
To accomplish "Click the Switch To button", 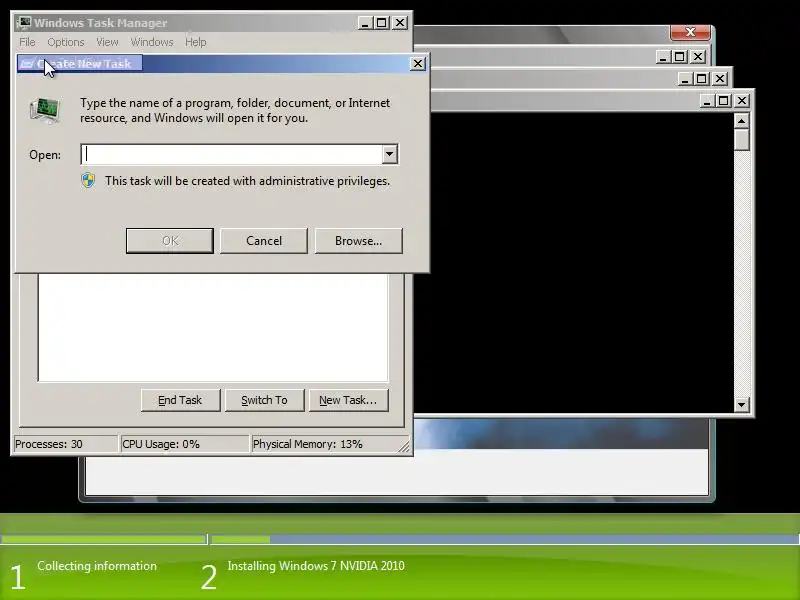I will [x=264, y=401].
